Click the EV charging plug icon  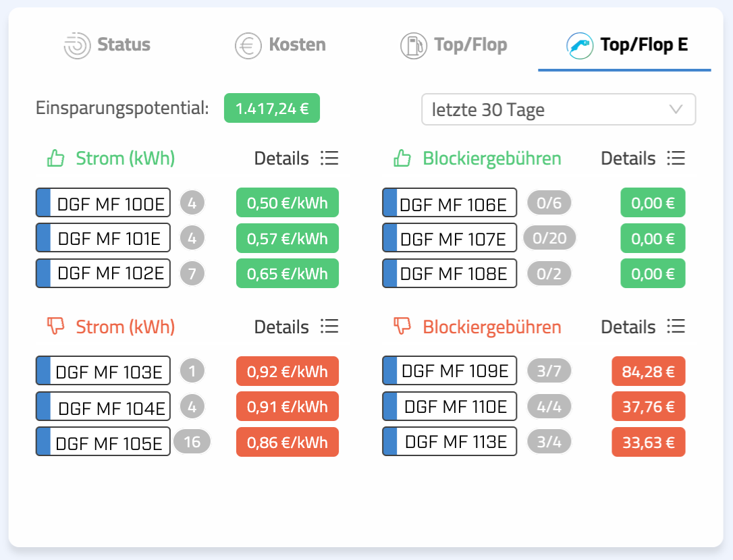[x=578, y=46]
